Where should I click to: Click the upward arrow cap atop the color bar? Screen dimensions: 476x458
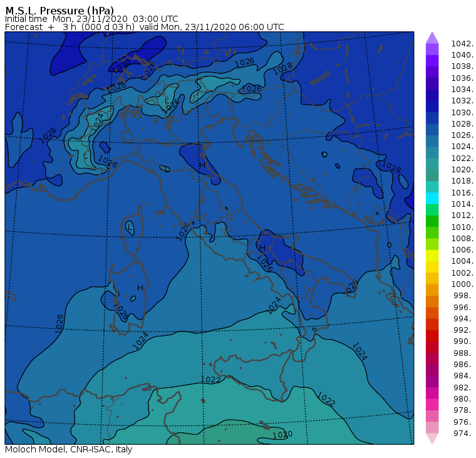pyautogui.click(x=432, y=38)
